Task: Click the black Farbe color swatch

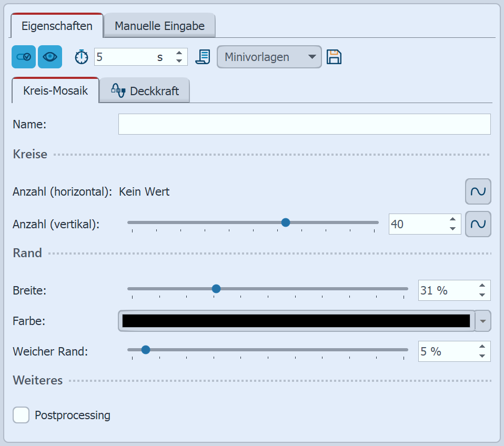Action: (x=296, y=321)
